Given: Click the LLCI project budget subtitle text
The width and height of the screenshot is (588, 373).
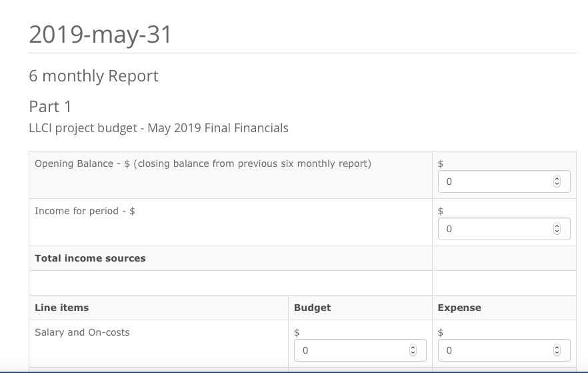Looking at the screenshot, I should coord(159,127).
